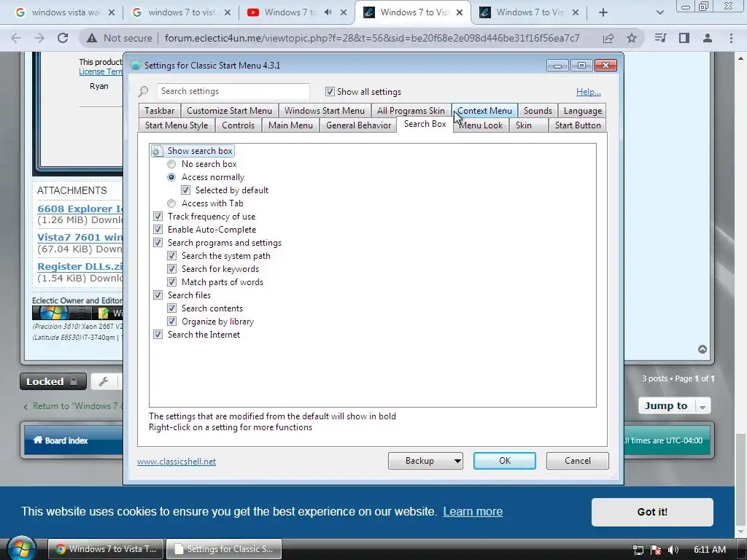747x560 pixels.
Task: Open the Chrome three-dot menu
Action: pyautogui.click(x=731, y=38)
